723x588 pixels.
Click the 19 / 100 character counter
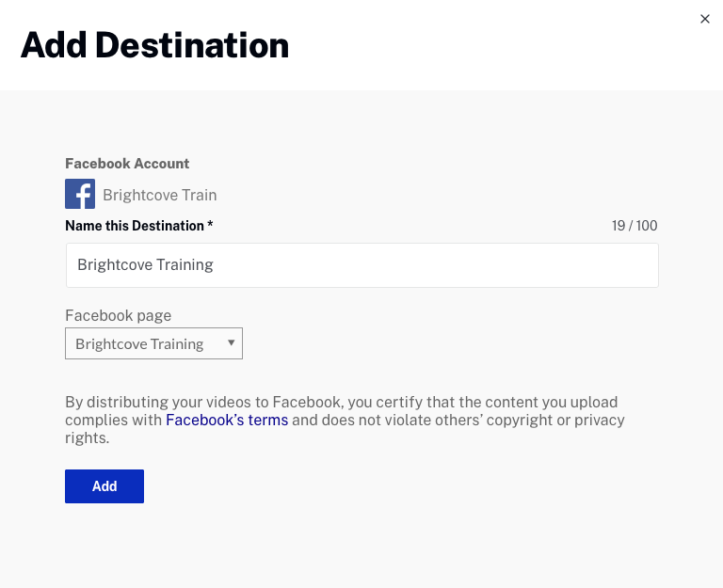point(635,226)
